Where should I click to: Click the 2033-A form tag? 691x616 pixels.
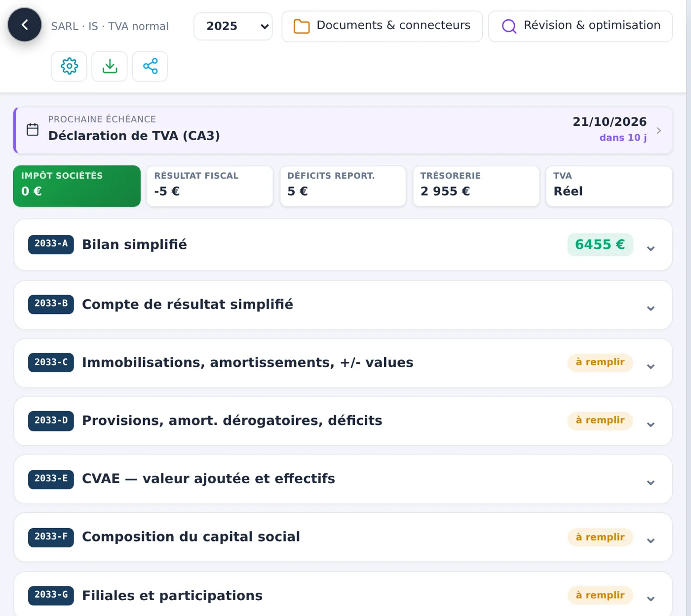51,244
